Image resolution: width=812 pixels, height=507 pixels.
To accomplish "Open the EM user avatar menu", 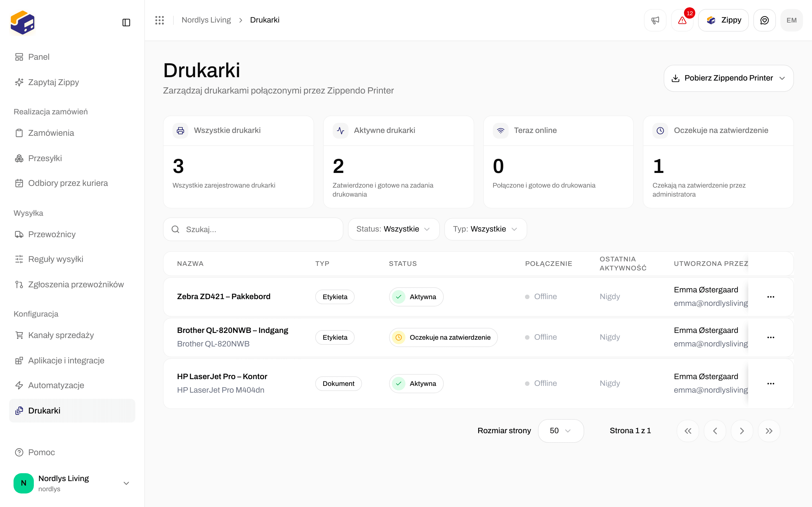I will [791, 21].
